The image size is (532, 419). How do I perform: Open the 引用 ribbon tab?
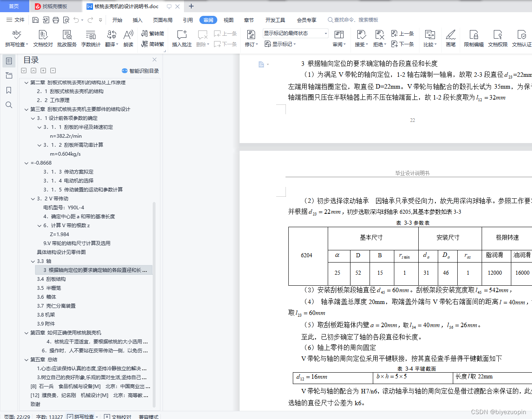pos(188,20)
